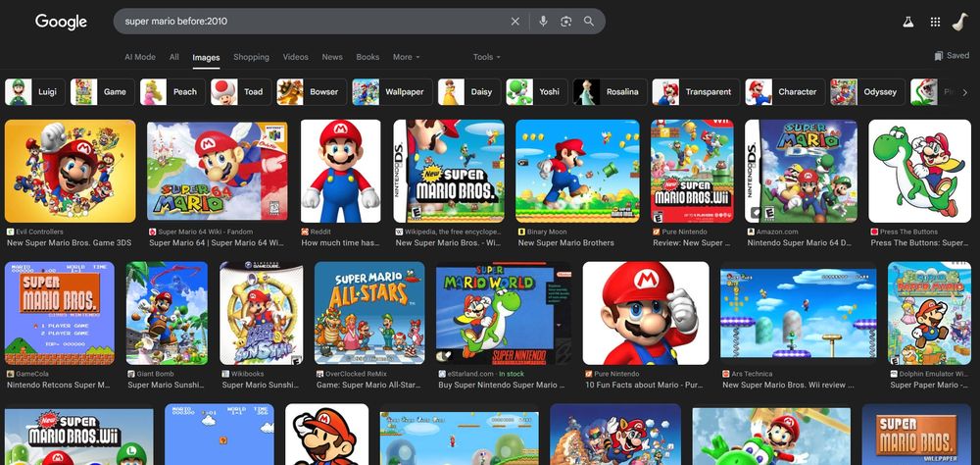Viewport: 980px width, 465px height.
Task: Filter results by Character chip
Action: pyautogui.click(x=785, y=92)
